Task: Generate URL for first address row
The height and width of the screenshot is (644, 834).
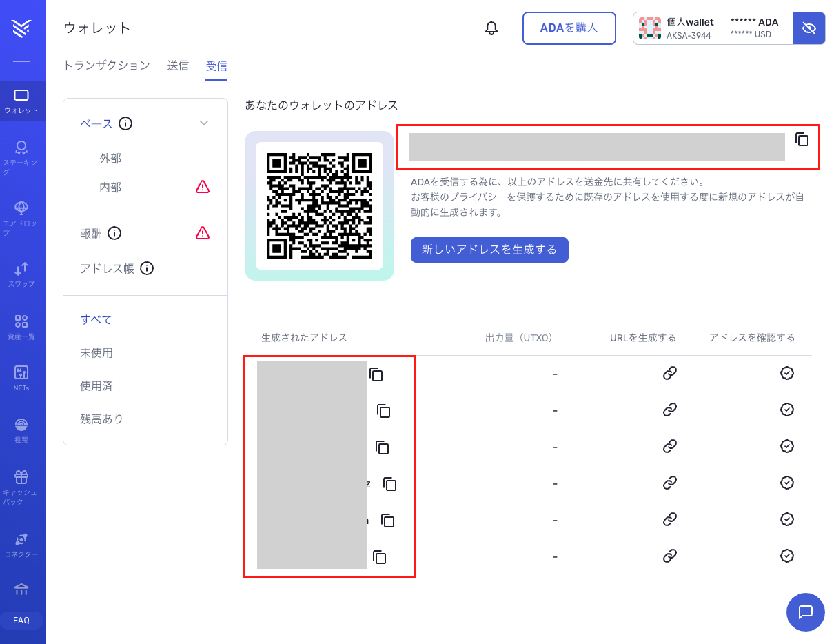Action: (669, 373)
